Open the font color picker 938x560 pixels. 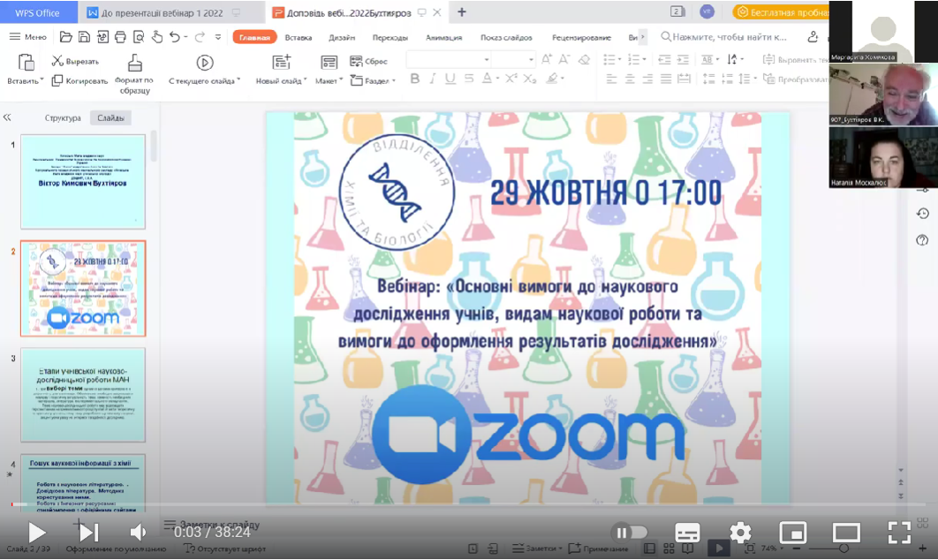[x=487, y=79]
